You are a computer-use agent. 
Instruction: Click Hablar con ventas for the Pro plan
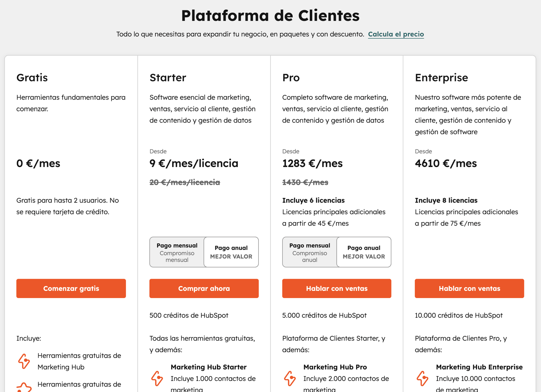coord(336,288)
